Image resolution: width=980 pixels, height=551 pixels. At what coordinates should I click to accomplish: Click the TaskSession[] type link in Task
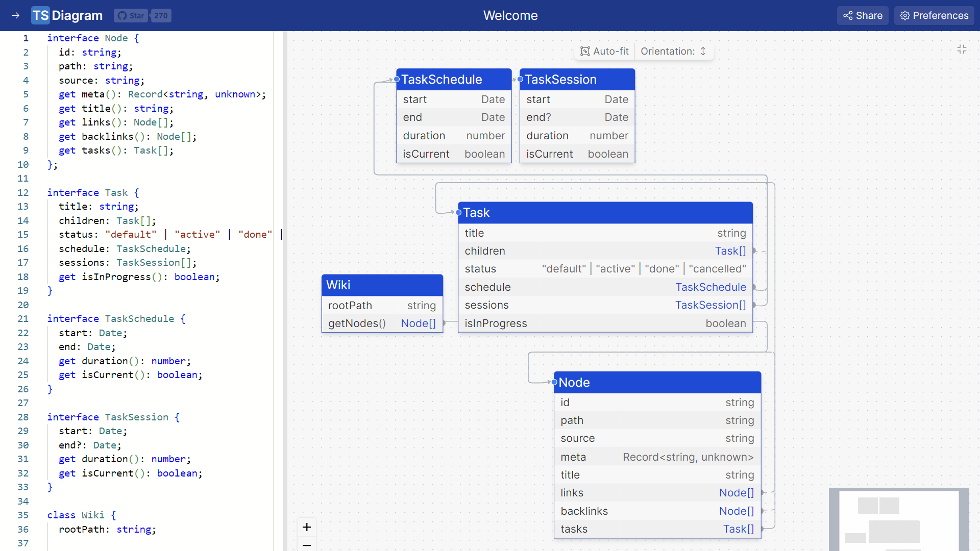tap(710, 305)
